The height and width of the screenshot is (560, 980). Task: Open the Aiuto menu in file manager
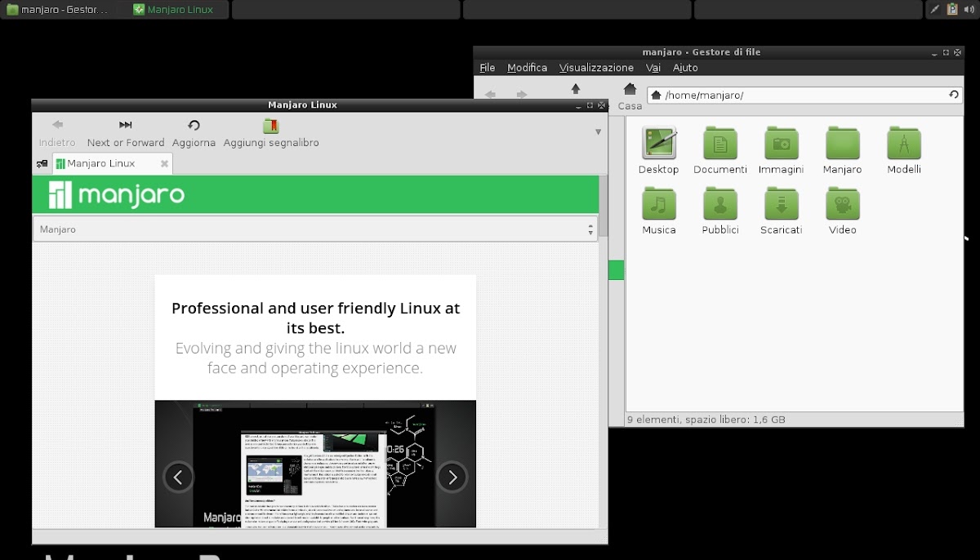pyautogui.click(x=685, y=68)
